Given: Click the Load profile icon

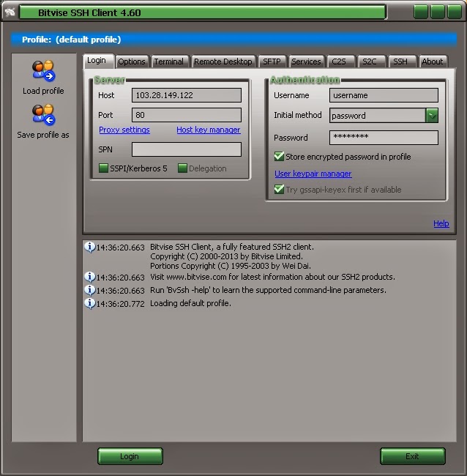Looking at the screenshot, I should tap(43, 71).
